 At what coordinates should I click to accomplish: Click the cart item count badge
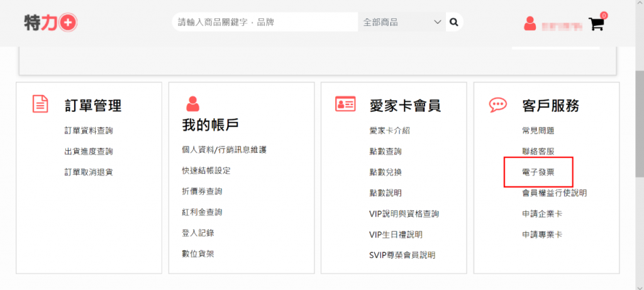coord(603,16)
